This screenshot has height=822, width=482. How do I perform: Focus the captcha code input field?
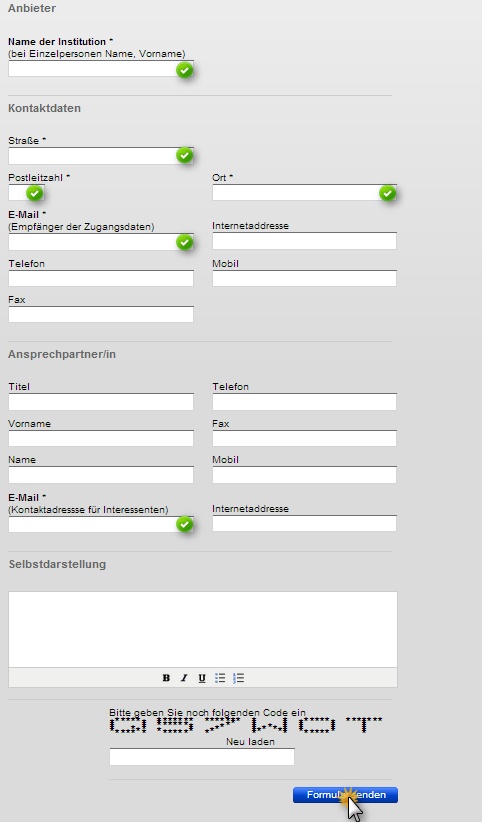(202, 756)
